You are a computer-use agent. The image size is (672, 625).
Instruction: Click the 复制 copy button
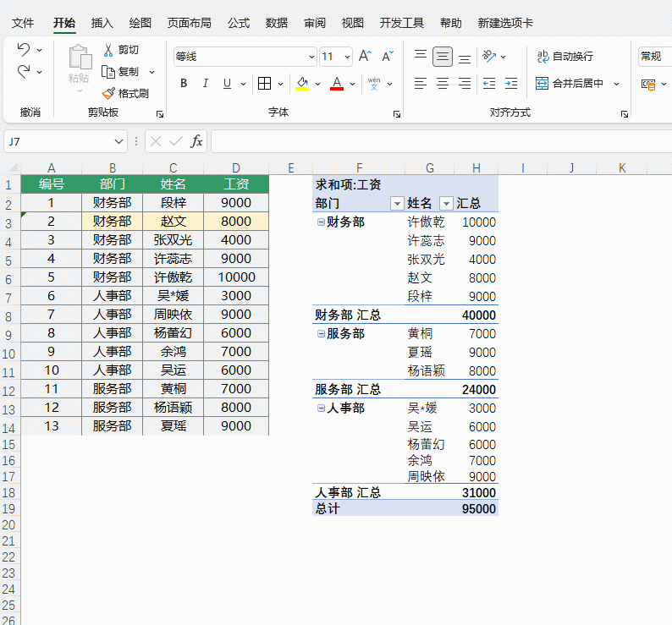[x=121, y=72]
